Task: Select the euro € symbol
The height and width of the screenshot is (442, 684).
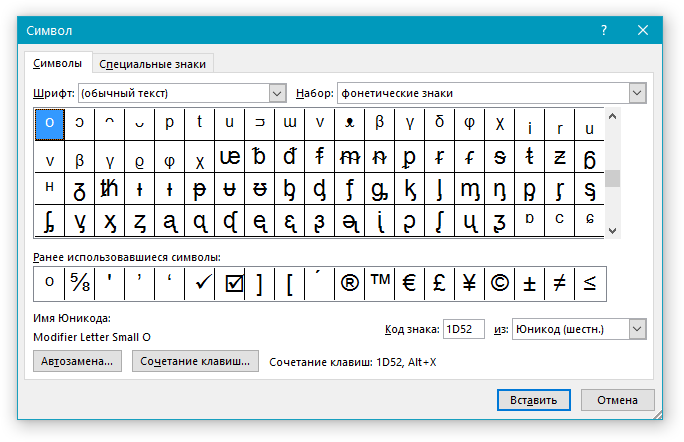Action: click(409, 284)
